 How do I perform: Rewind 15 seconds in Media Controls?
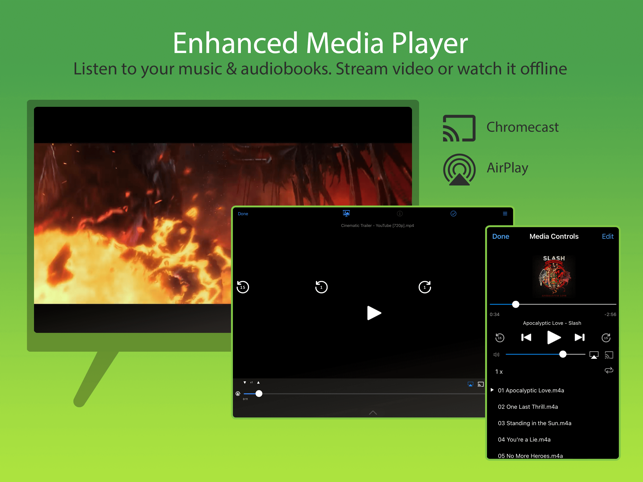(499, 338)
